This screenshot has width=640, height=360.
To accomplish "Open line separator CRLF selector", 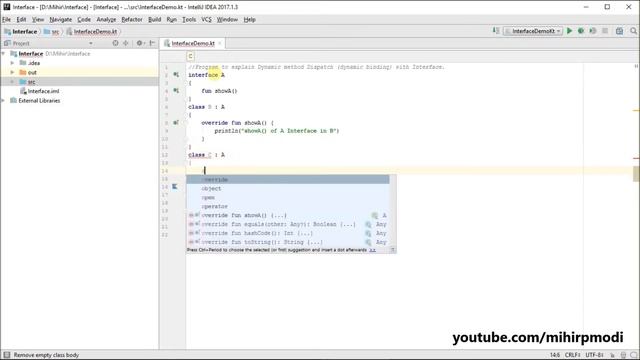I will (572, 355).
